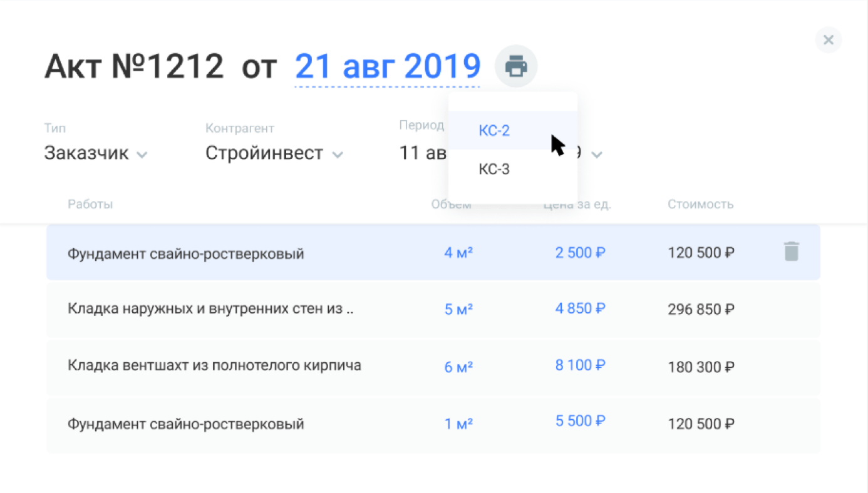Change the volume 5 м² for Кладка наружных
868x493 pixels.
click(458, 310)
